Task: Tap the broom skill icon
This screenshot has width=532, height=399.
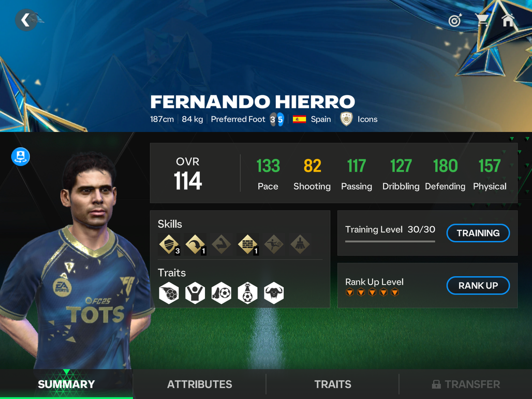Action: coord(300,244)
